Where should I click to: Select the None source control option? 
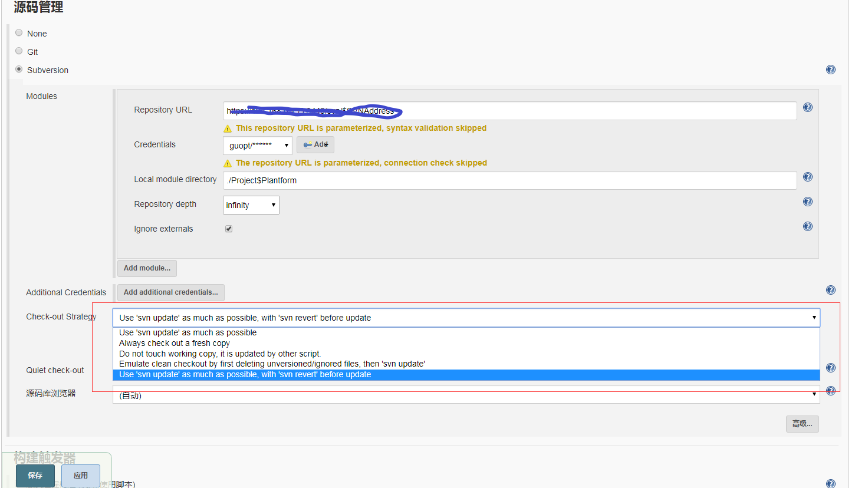19,33
